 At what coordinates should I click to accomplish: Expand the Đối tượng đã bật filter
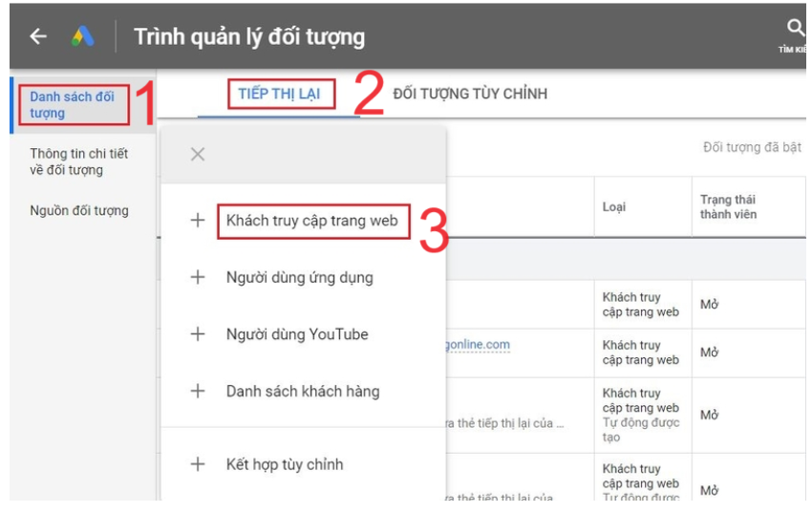click(751, 147)
